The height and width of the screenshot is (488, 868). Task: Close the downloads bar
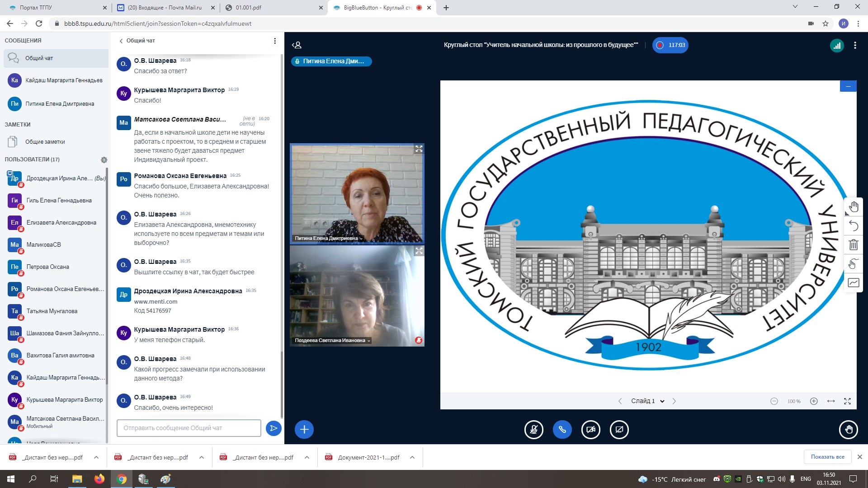860,457
